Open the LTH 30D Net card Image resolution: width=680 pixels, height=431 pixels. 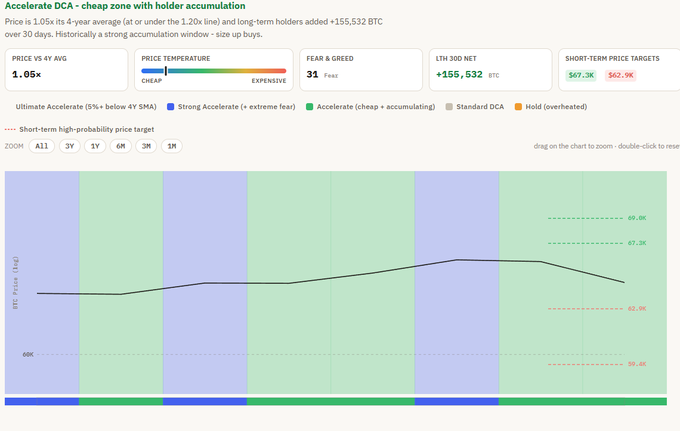coord(490,70)
